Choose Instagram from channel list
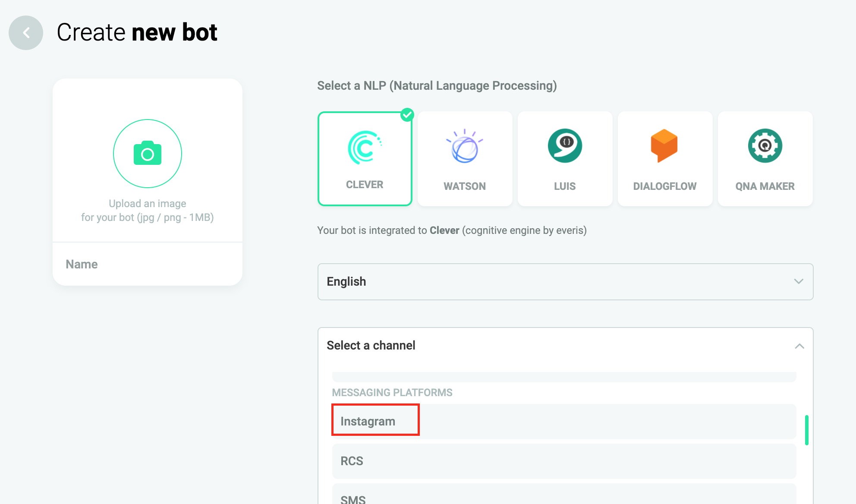 coord(368,421)
